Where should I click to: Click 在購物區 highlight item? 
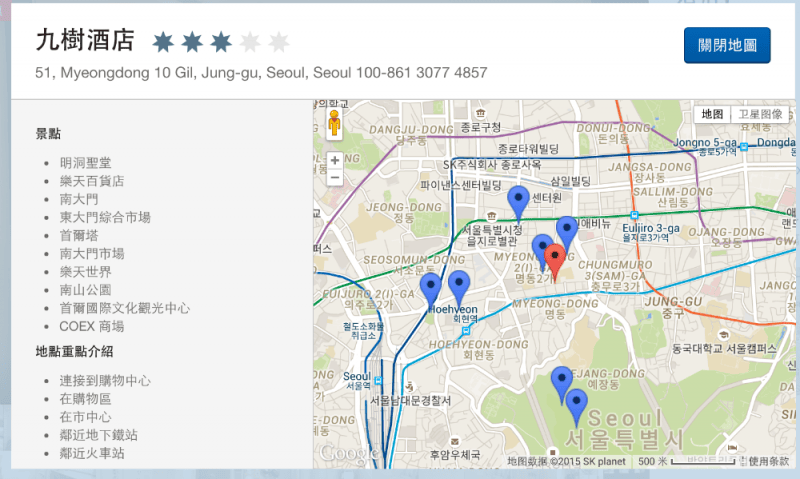(85, 399)
